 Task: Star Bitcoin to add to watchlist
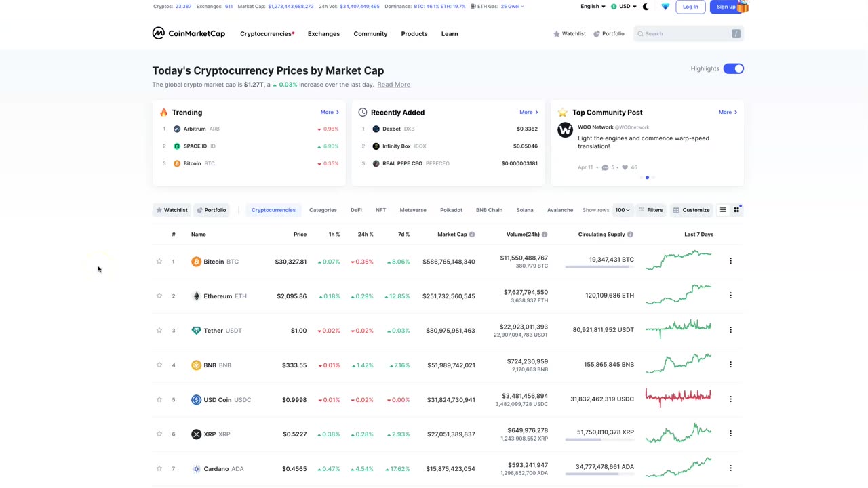click(x=159, y=261)
